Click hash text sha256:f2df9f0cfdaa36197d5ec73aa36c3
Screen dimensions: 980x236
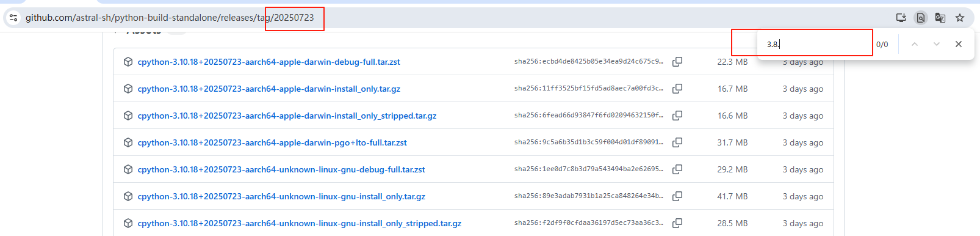[589, 223]
